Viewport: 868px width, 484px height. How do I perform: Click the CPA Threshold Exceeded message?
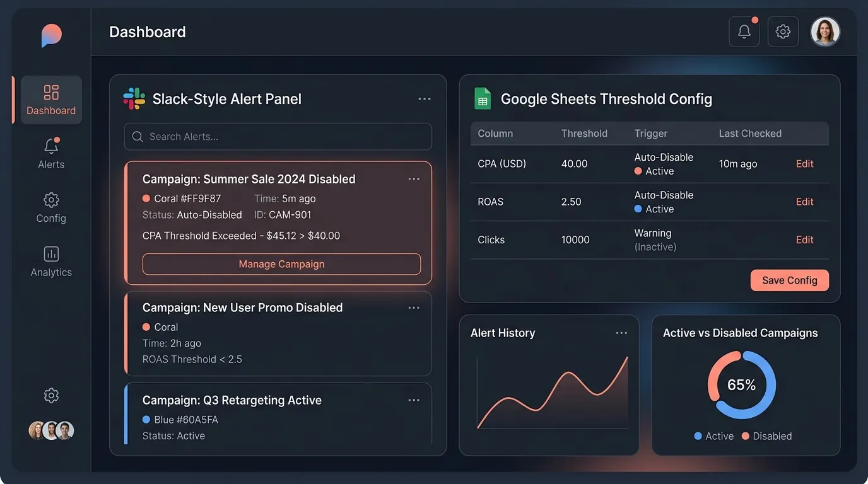click(x=241, y=236)
